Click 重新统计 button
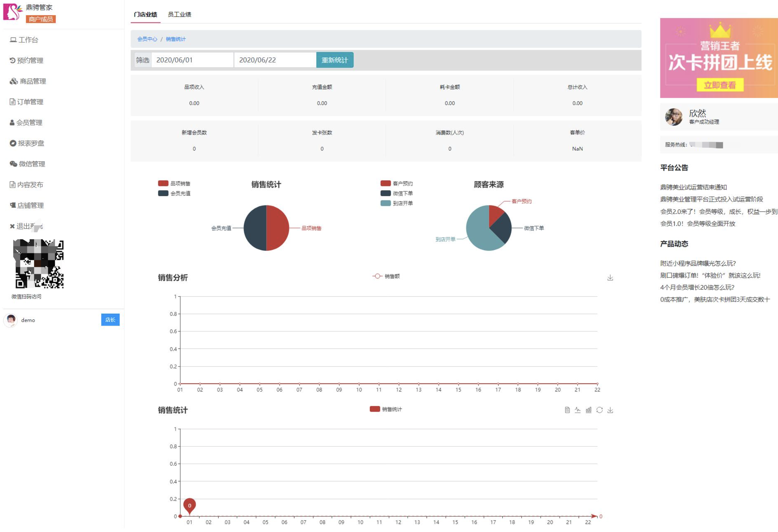The image size is (778, 532). (x=334, y=60)
